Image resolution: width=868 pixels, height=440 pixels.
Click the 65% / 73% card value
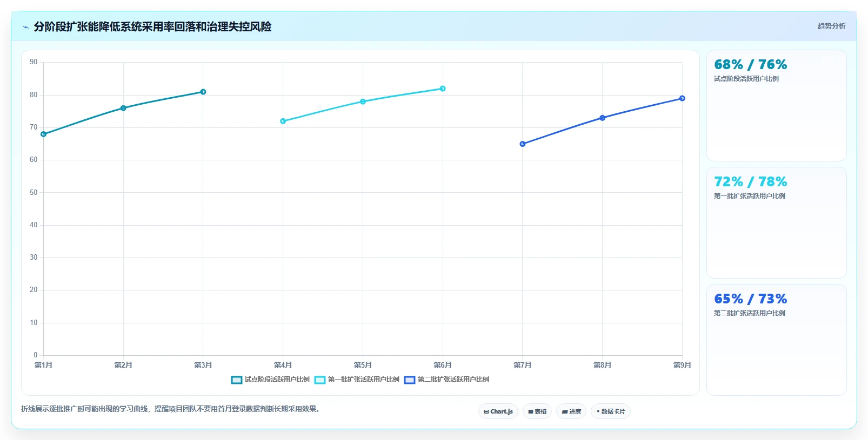click(750, 299)
